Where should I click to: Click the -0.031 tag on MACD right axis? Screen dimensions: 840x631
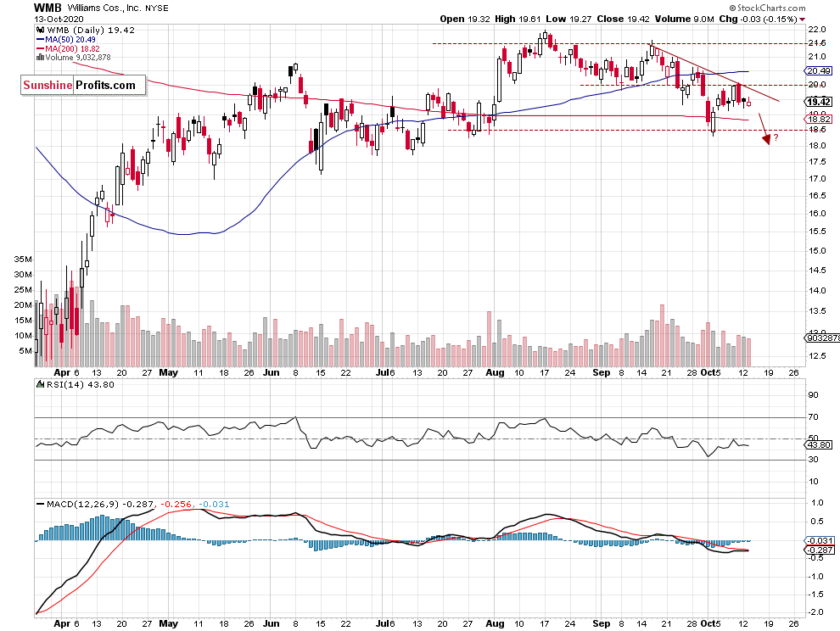(x=820, y=540)
